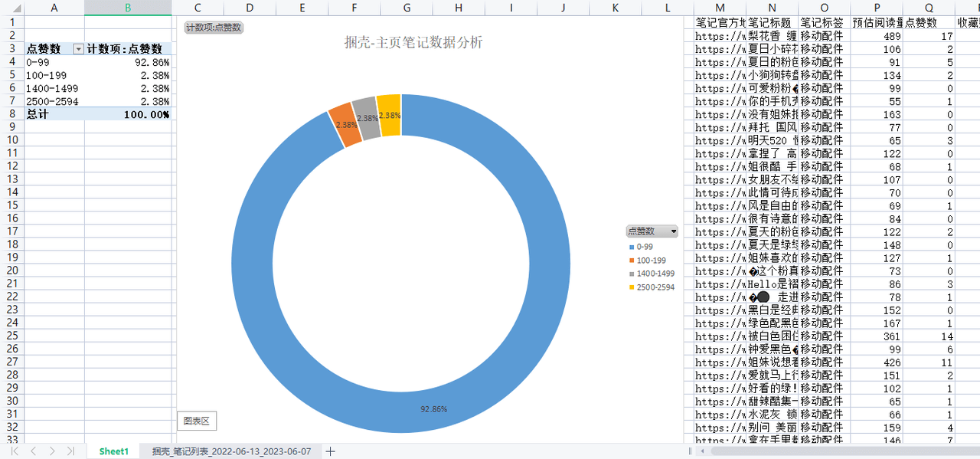This screenshot has height=459, width=980.
Task: Select the 92.86% data label on the donut
Action: [x=433, y=409]
